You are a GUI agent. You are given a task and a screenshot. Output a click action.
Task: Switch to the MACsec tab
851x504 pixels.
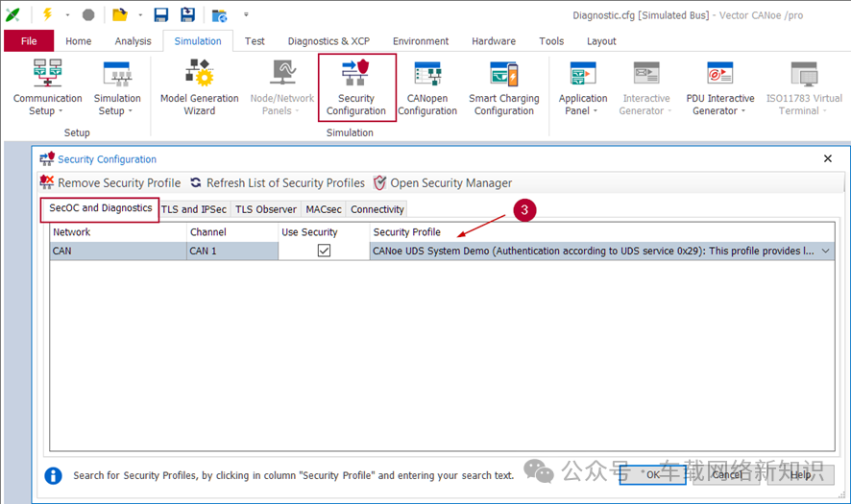(324, 209)
